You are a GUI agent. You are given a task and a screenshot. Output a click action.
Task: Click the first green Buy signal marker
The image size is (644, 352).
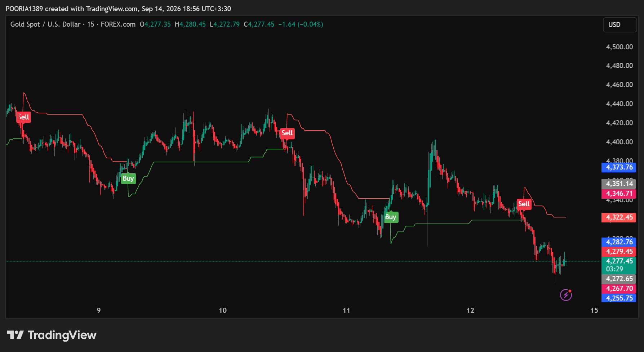pos(128,179)
